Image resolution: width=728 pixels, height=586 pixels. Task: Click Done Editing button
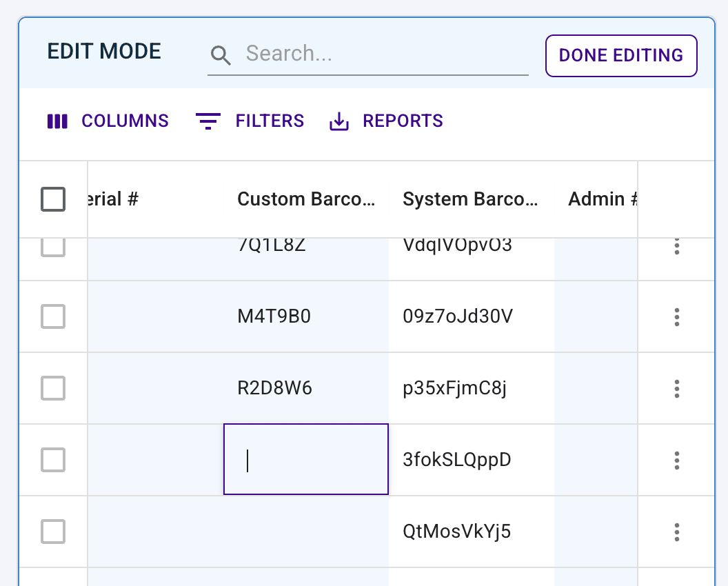621,56
